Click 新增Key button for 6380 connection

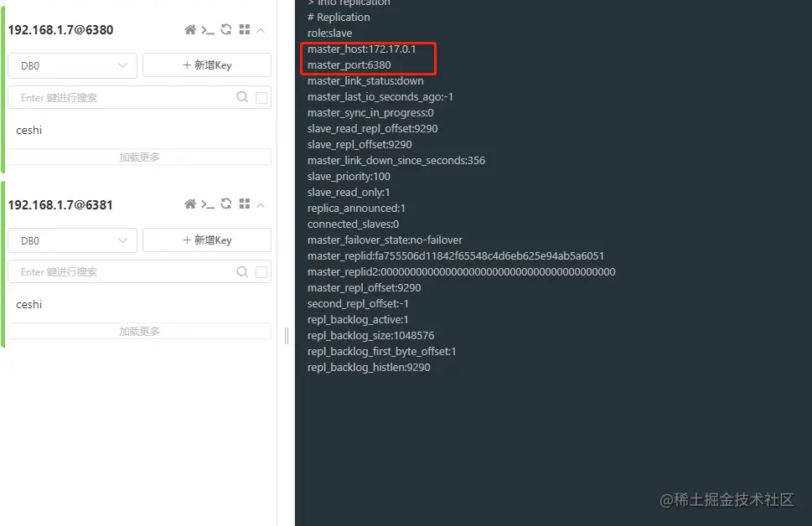pyautogui.click(x=207, y=65)
